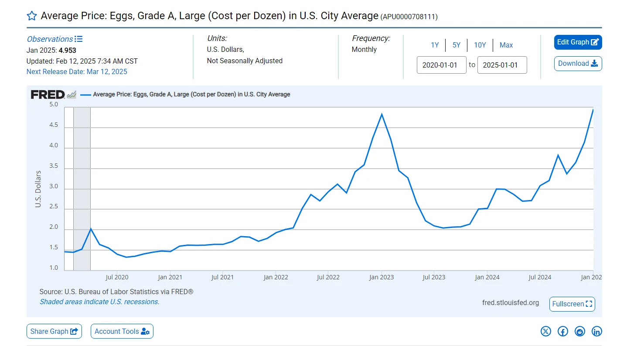Share the graph on Facebook
The width and height of the screenshot is (644, 346).
tap(563, 331)
